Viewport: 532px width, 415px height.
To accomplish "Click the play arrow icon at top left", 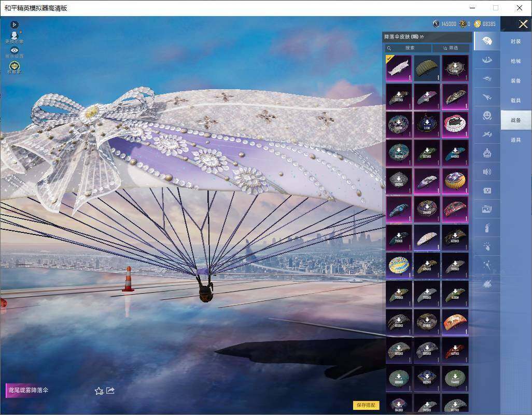I will pos(14,24).
